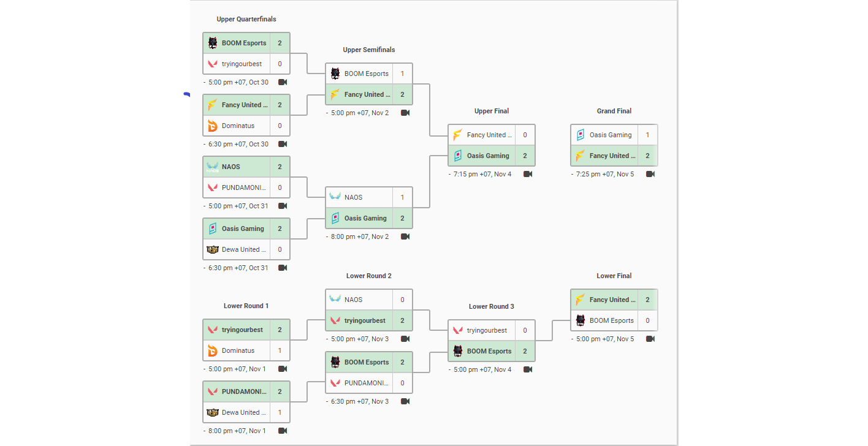Open BOOM Esports entry in Lower Final
Screen dimensions: 868x446
point(604,320)
